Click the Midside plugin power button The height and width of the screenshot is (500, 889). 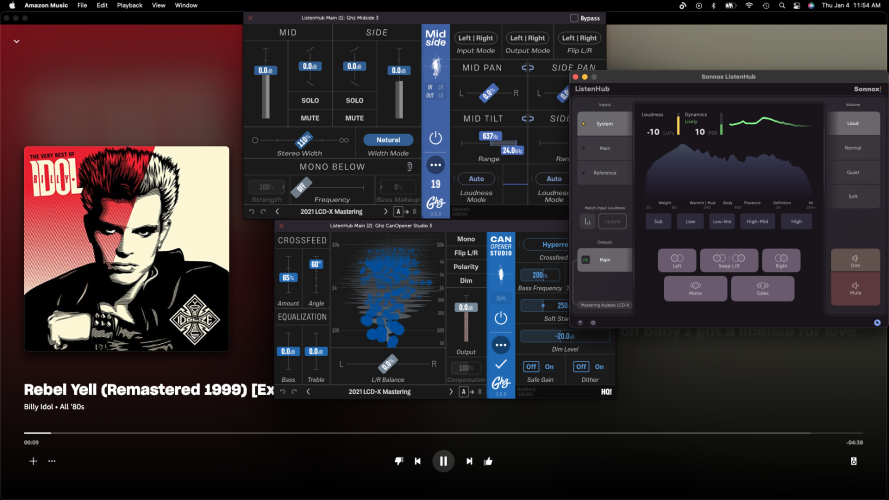[435, 138]
